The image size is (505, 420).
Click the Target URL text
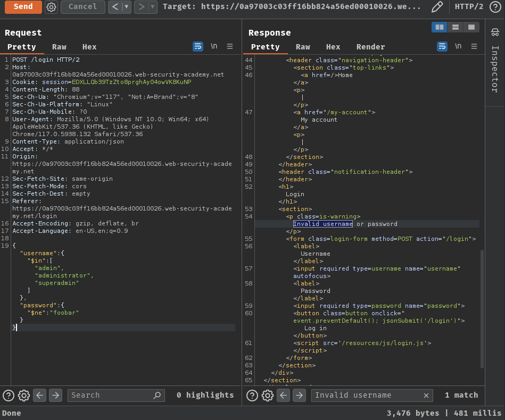[x=292, y=7]
